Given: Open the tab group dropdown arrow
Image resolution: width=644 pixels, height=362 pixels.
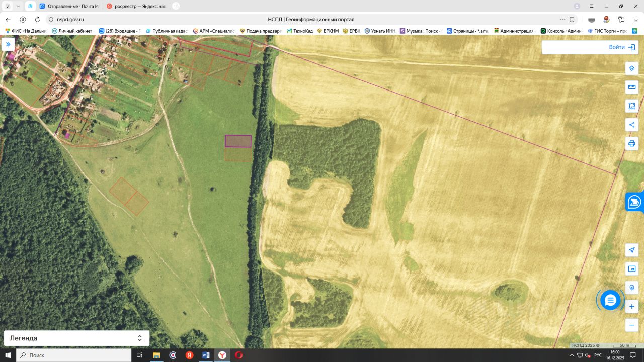Looking at the screenshot, I should [x=18, y=6].
